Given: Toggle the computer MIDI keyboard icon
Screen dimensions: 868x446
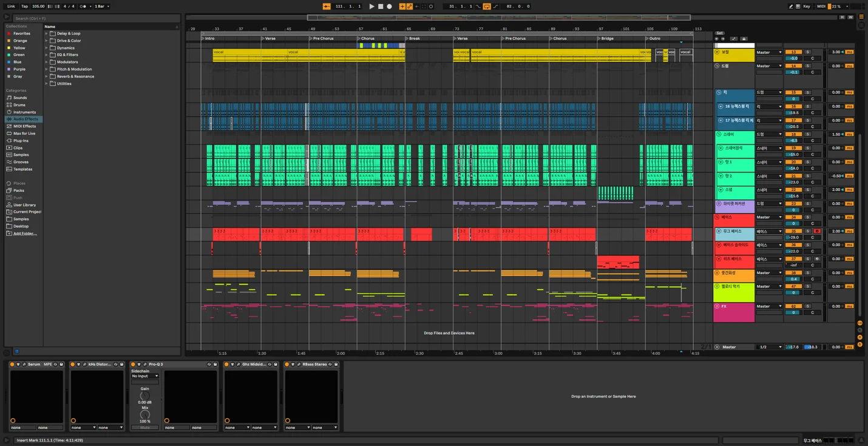Looking at the screenshot, I should [798, 6].
